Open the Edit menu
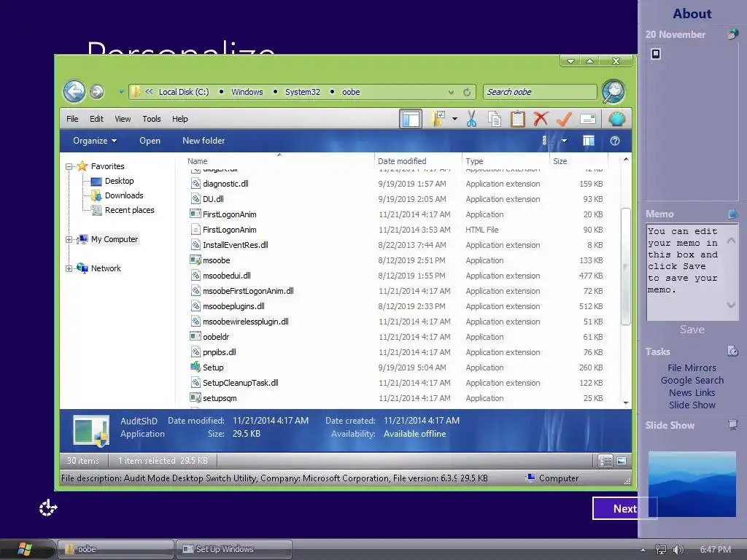 (96, 119)
